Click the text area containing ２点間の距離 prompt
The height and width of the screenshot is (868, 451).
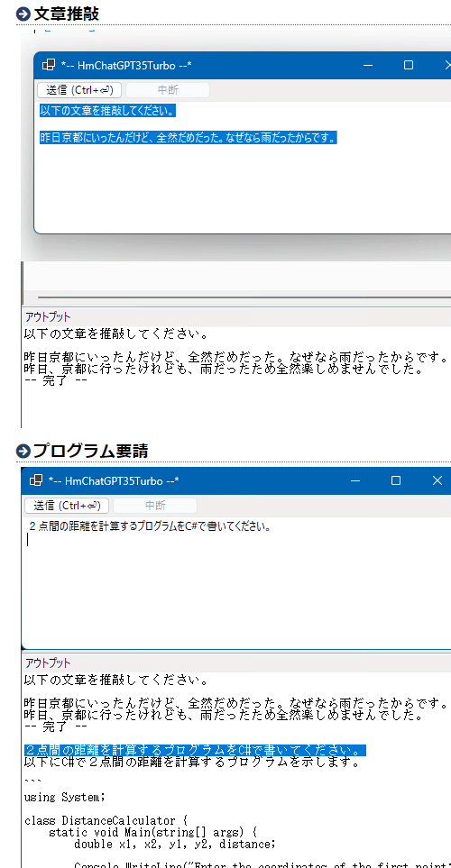coord(236,581)
